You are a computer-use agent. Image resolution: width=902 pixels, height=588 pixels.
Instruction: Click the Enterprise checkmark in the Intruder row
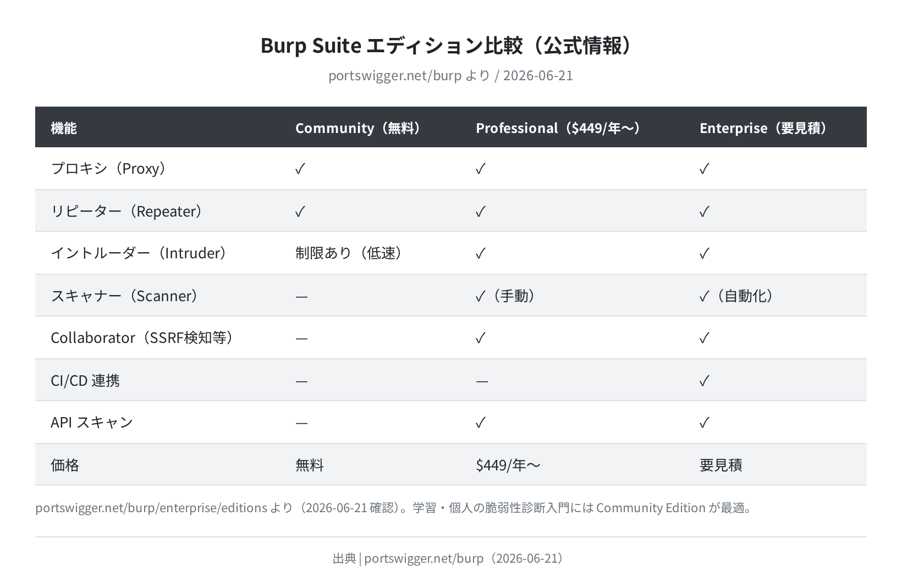pyautogui.click(x=704, y=253)
